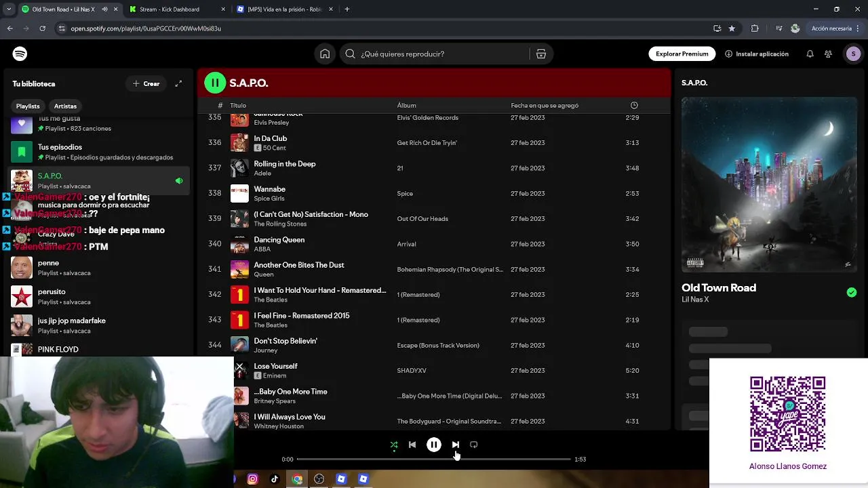868x488 pixels.
Task: Open Chrome extensions puzzle icon
Action: (755, 28)
